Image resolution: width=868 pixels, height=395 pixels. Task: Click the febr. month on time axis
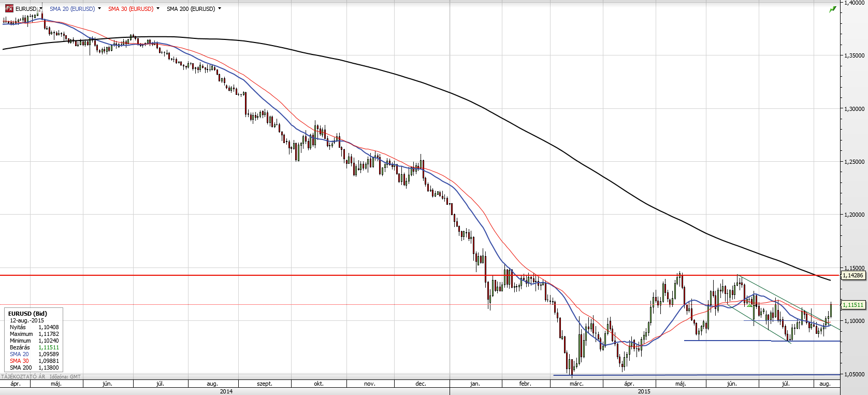click(x=525, y=384)
